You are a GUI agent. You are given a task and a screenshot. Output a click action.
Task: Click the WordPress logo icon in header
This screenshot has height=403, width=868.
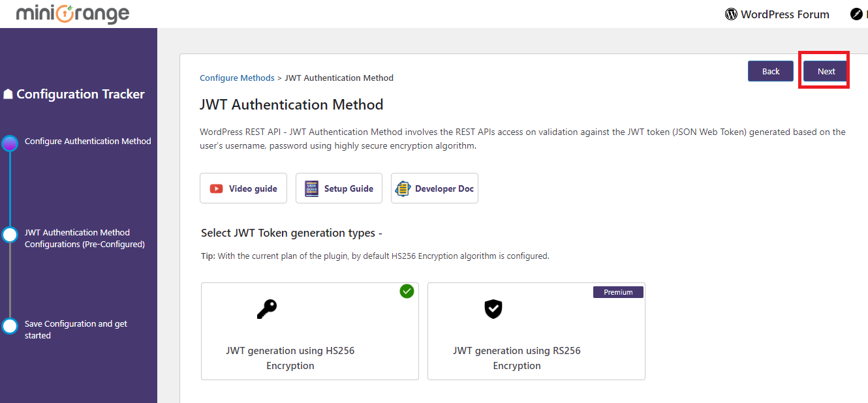[731, 14]
